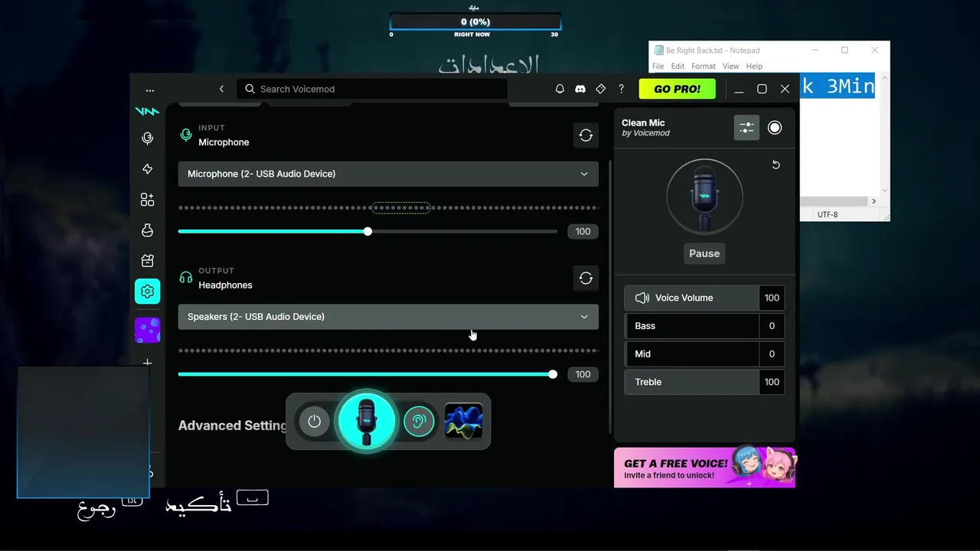Adjust the headphones output level slider
Viewport: 980px width, 551px height.
367,374
